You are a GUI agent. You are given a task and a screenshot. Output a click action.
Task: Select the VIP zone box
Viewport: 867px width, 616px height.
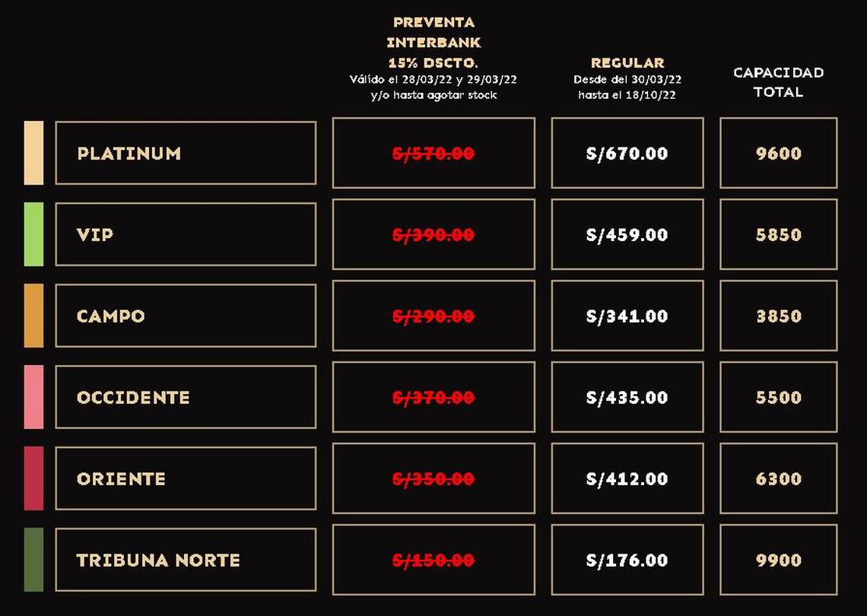pyautogui.click(x=186, y=234)
